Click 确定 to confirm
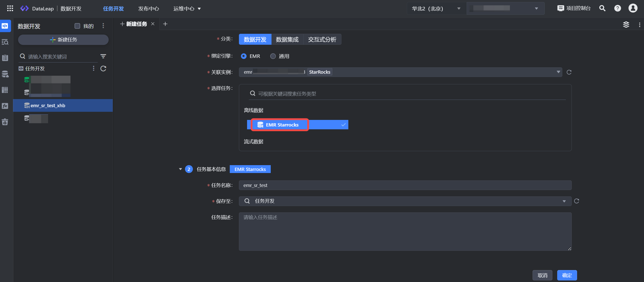Viewport: 644px width, 282px height. tap(567, 275)
